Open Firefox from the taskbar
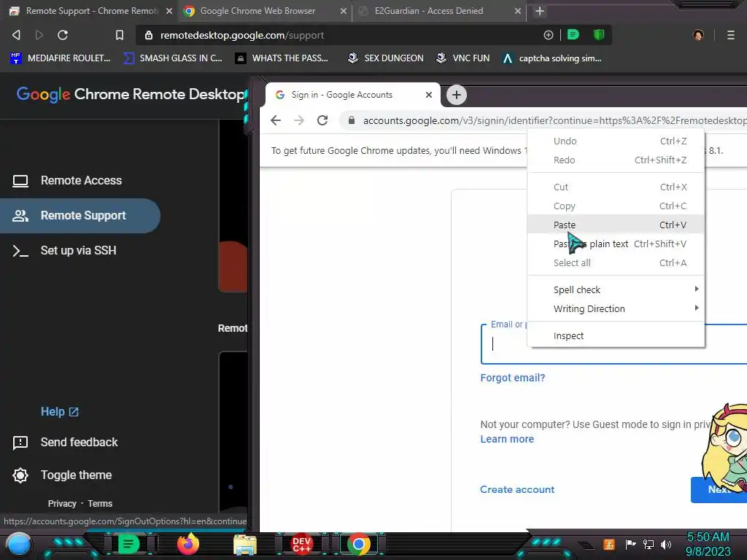Viewport: 747px width, 560px height. click(188, 544)
